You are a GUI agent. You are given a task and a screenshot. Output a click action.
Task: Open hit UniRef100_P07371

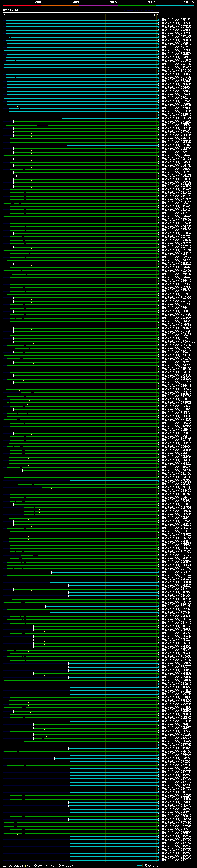[x=177, y=551]
